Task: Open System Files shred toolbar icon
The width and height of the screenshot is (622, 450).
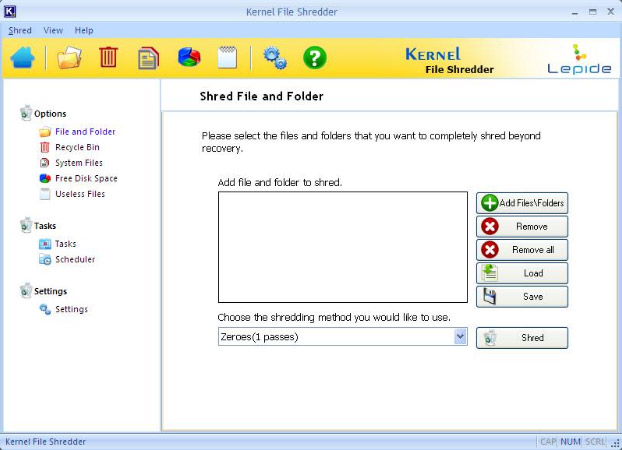Action: (148, 58)
